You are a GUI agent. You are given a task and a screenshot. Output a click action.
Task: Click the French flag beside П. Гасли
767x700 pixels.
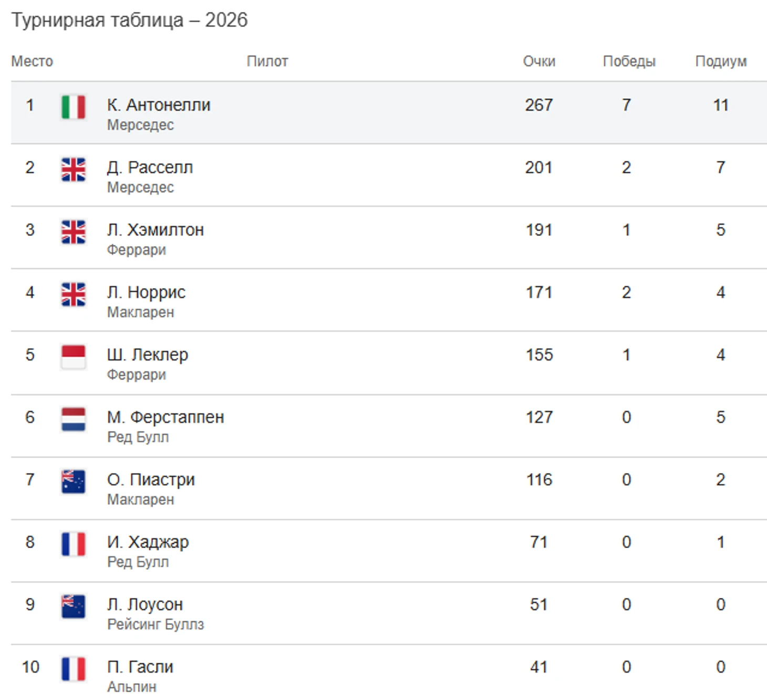click(x=73, y=669)
